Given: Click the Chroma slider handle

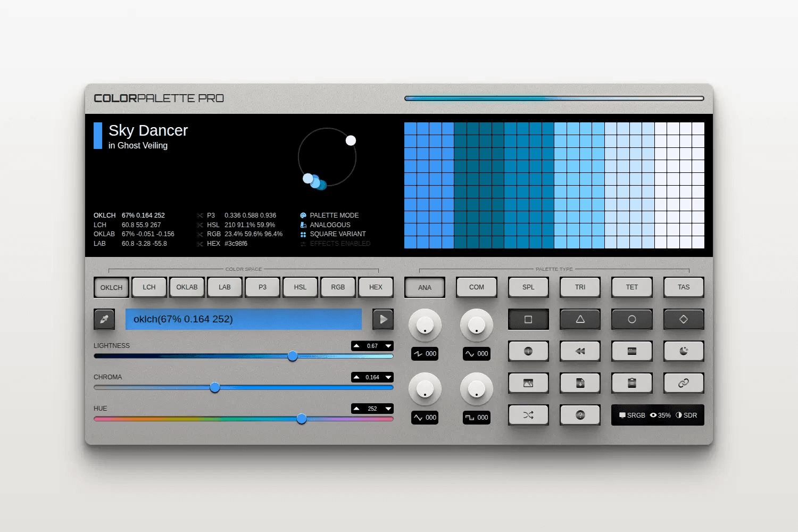Looking at the screenshot, I should (215, 388).
